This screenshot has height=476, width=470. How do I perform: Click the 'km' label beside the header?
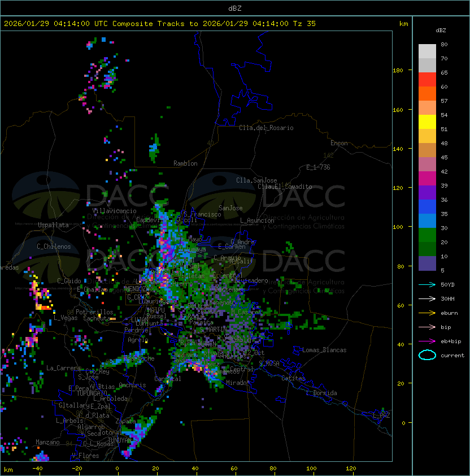pyautogui.click(x=403, y=24)
